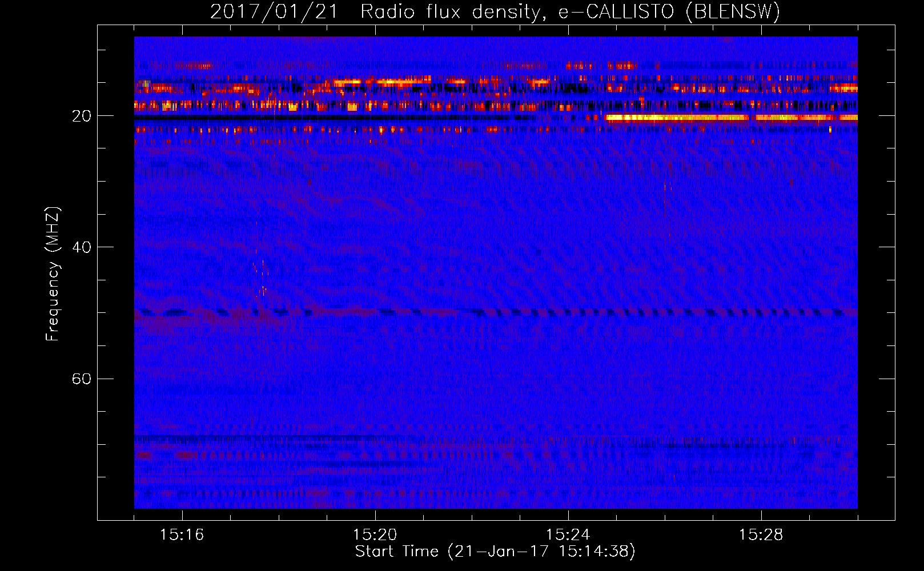
Task: Click the 15:16 time tick label
Action: pyautogui.click(x=182, y=535)
